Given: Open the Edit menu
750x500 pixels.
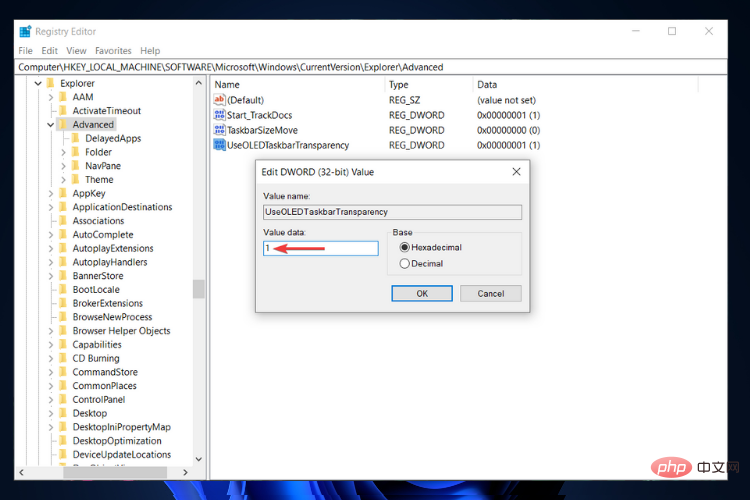Looking at the screenshot, I should [x=49, y=51].
